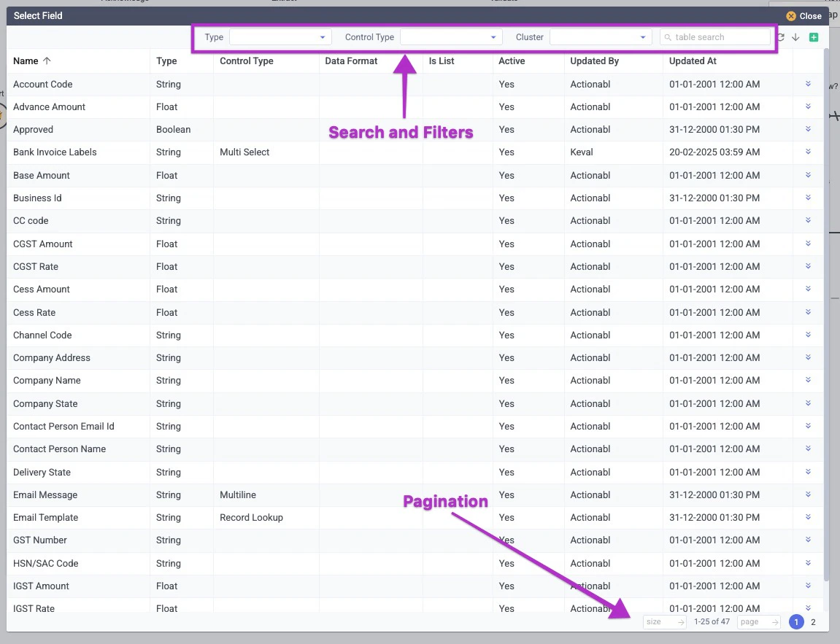Click the sort arrow beside the Name header

pyautogui.click(x=47, y=61)
